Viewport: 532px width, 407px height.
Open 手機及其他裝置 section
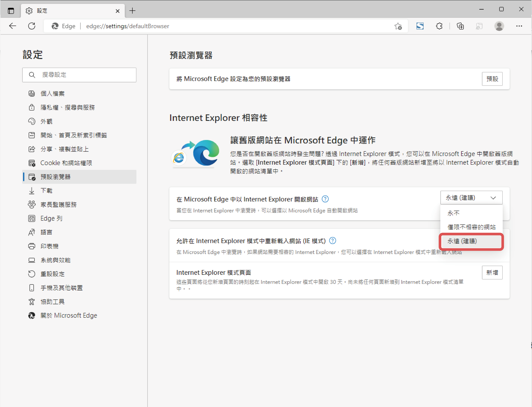pos(79,288)
